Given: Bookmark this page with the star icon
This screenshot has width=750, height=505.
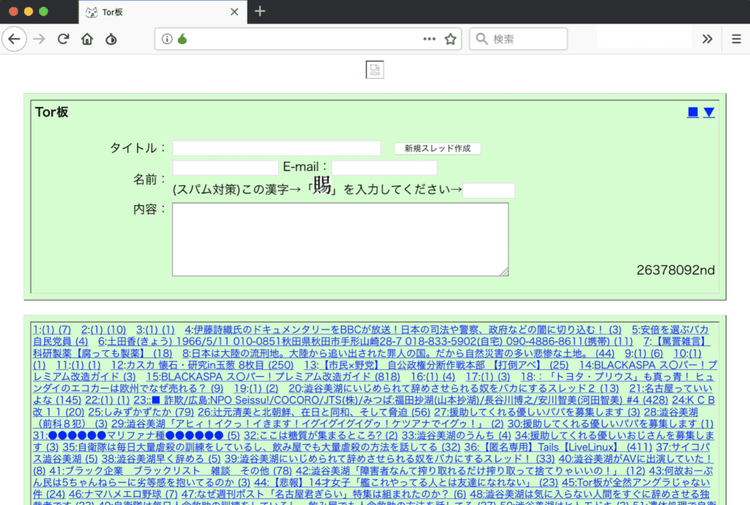Looking at the screenshot, I should (x=451, y=39).
